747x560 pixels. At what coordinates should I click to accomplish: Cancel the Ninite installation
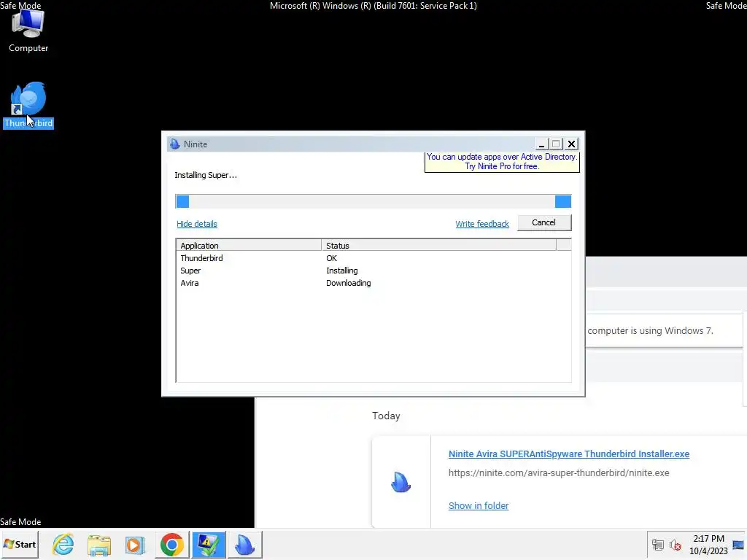pyautogui.click(x=544, y=222)
